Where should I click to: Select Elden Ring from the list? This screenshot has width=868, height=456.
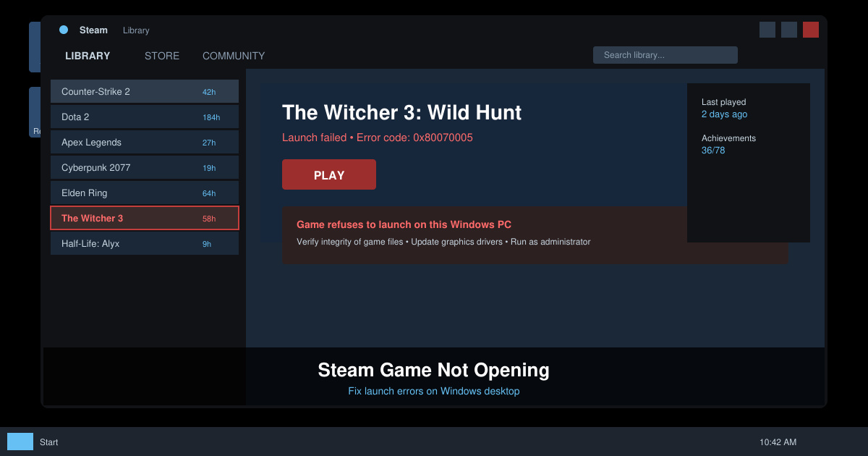(145, 193)
